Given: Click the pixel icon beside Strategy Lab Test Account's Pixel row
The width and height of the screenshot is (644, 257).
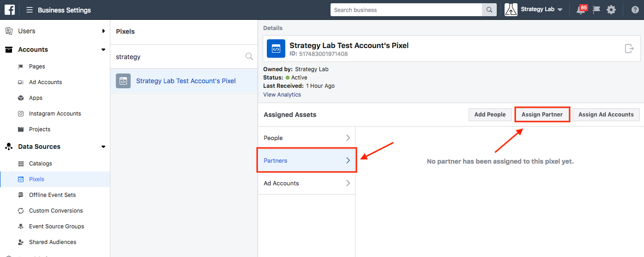Looking at the screenshot, I should click(x=123, y=81).
